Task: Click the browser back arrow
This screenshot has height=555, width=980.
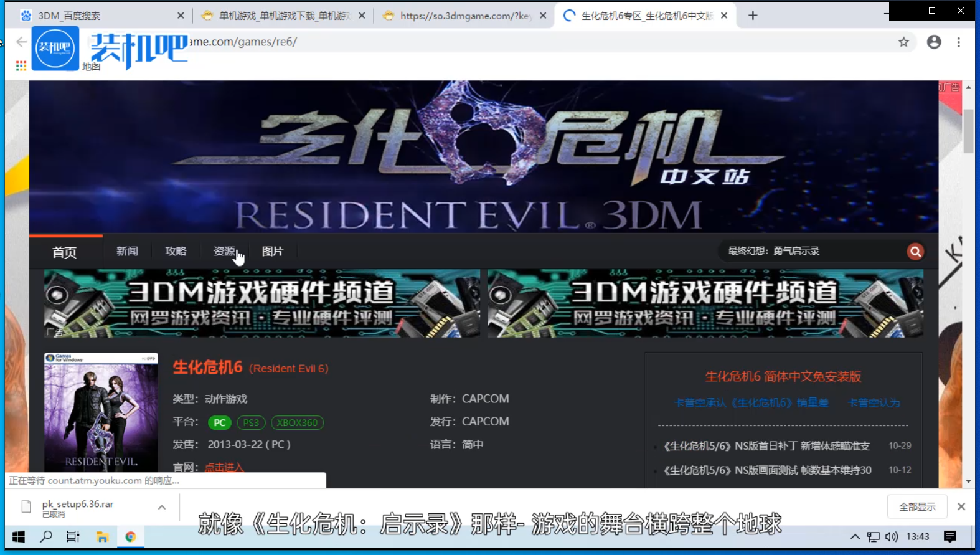Action: (22, 42)
